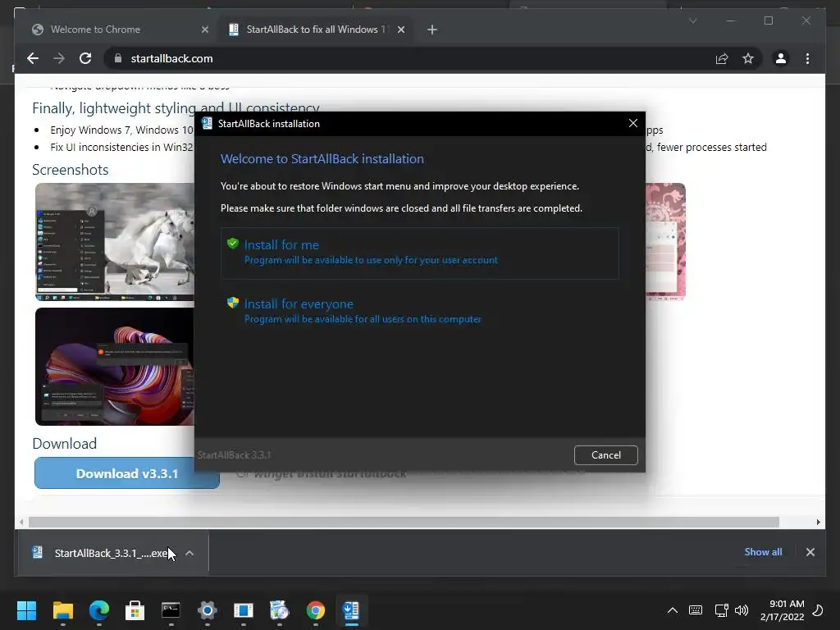
Task: Show all downloads
Action: point(763,552)
